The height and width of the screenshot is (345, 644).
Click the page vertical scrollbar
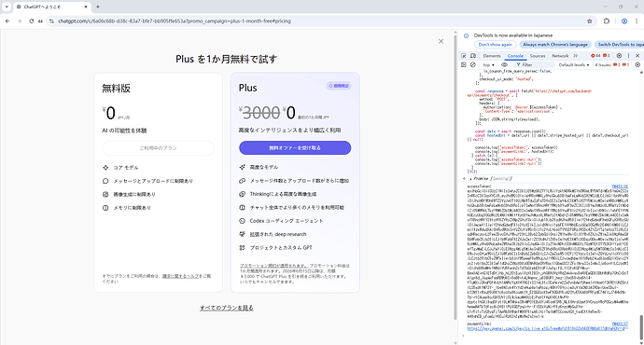pos(455,176)
